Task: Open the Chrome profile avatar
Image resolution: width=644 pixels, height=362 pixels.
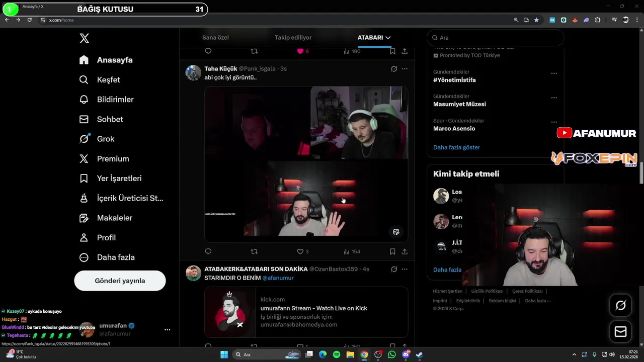Action: click(625, 20)
